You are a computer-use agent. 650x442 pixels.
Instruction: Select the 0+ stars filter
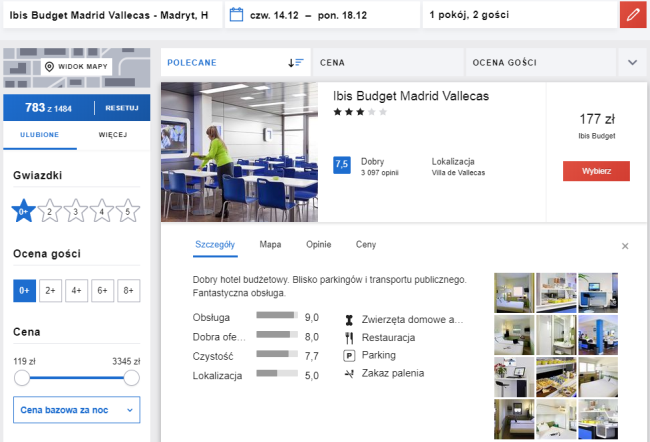[x=24, y=211]
